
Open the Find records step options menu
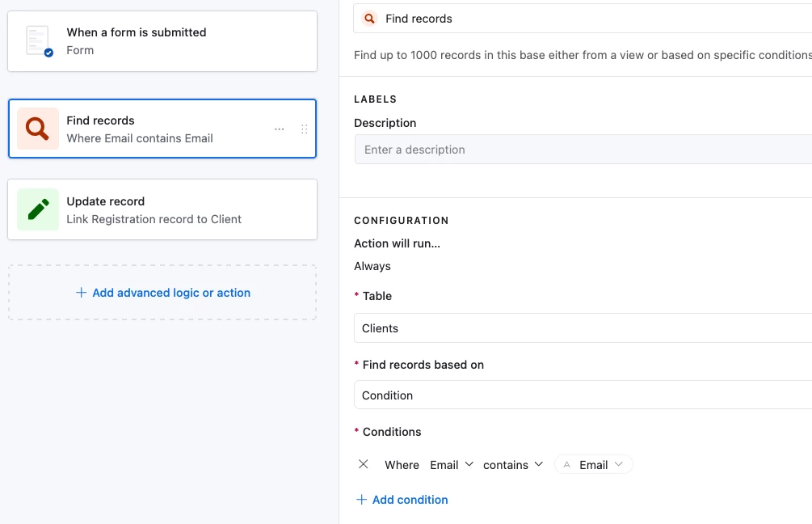280,129
